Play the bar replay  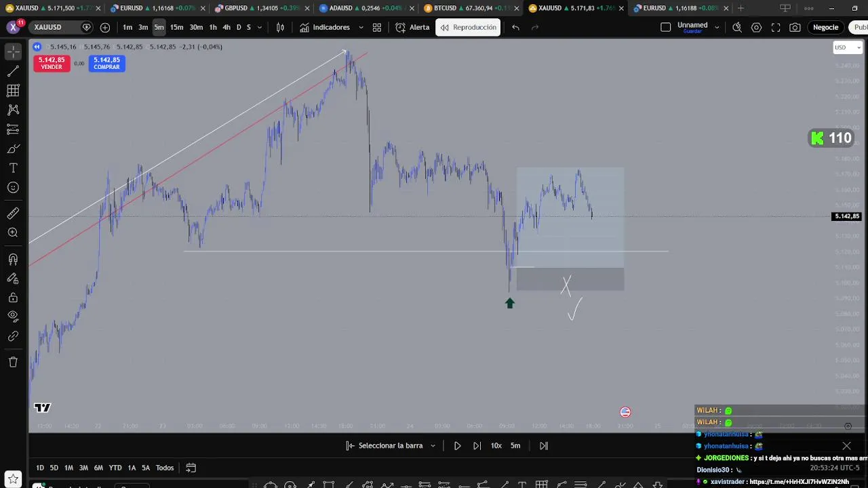pyautogui.click(x=457, y=445)
